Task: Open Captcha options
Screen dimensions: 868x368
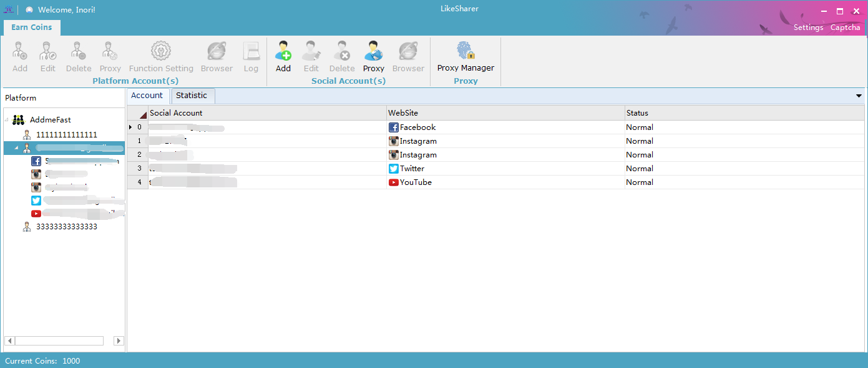Action: [x=846, y=27]
